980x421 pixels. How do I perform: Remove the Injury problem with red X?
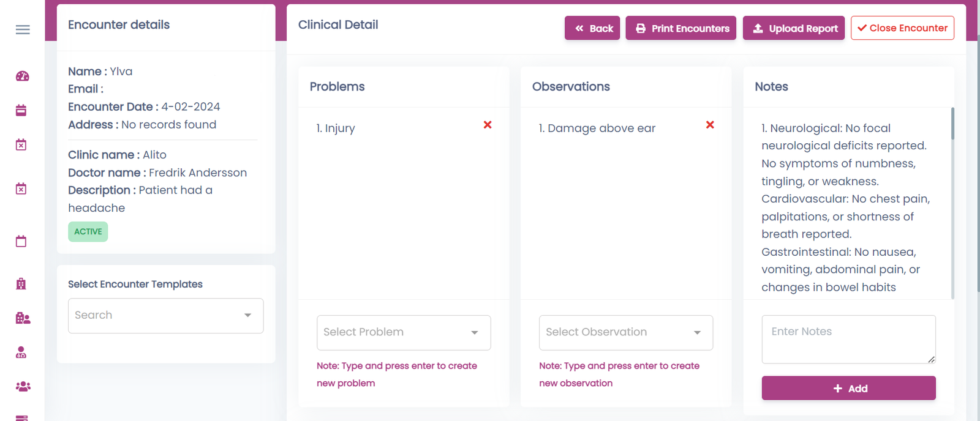[x=488, y=125]
